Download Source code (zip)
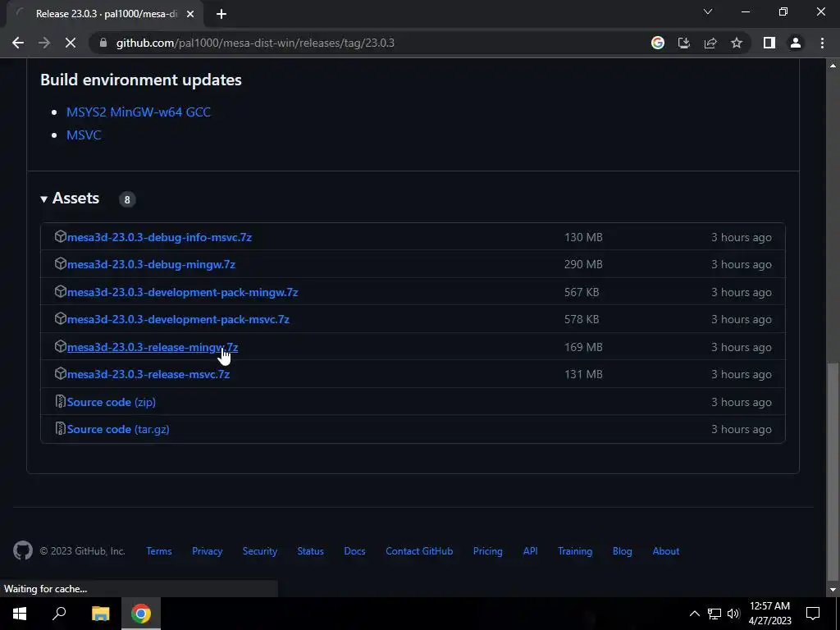The height and width of the screenshot is (630, 840). pyautogui.click(x=112, y=402)
